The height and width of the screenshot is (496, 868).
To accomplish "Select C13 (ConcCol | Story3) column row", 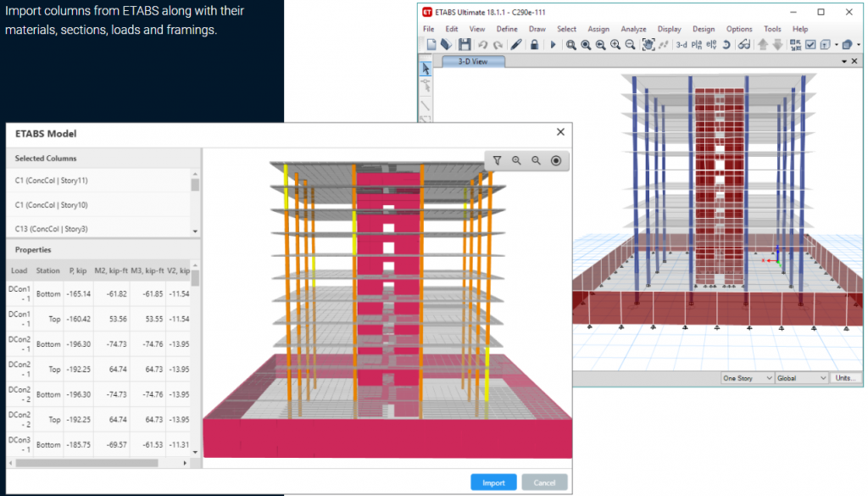I will pyautogui.click(x=98, y=228).
